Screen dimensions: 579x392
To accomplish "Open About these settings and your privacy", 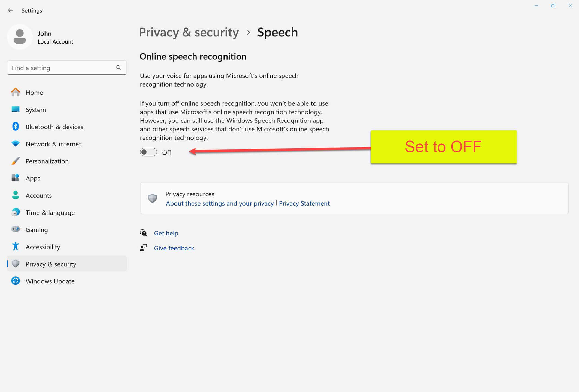I will (220, 203).
